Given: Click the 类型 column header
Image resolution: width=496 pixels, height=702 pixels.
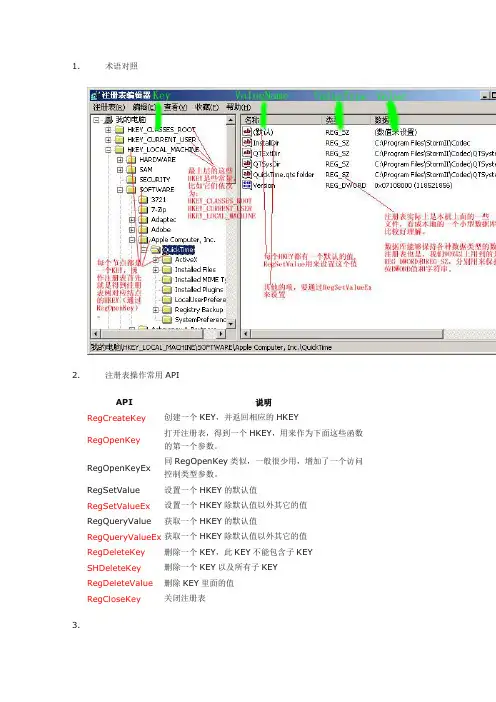Looking at the screenshot, I should (x=346, y=120).
